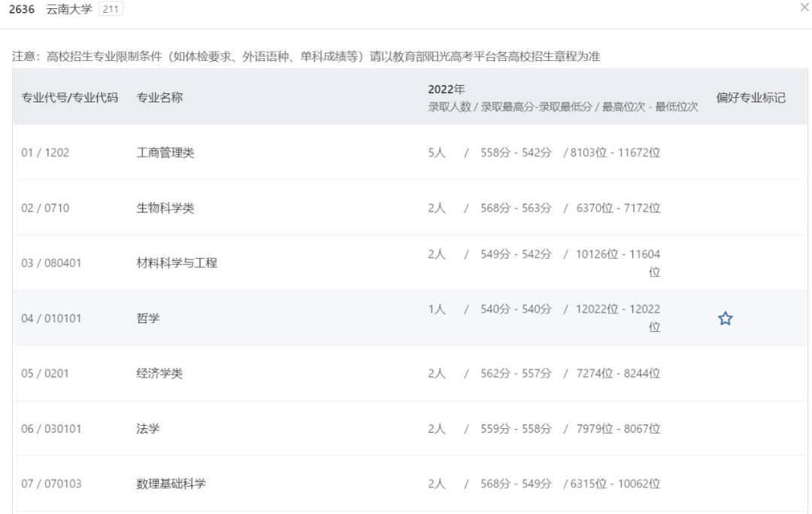Click score range 540分 - 540分
The height and width of the screenshot is (514, 812).
coord(516,309)
